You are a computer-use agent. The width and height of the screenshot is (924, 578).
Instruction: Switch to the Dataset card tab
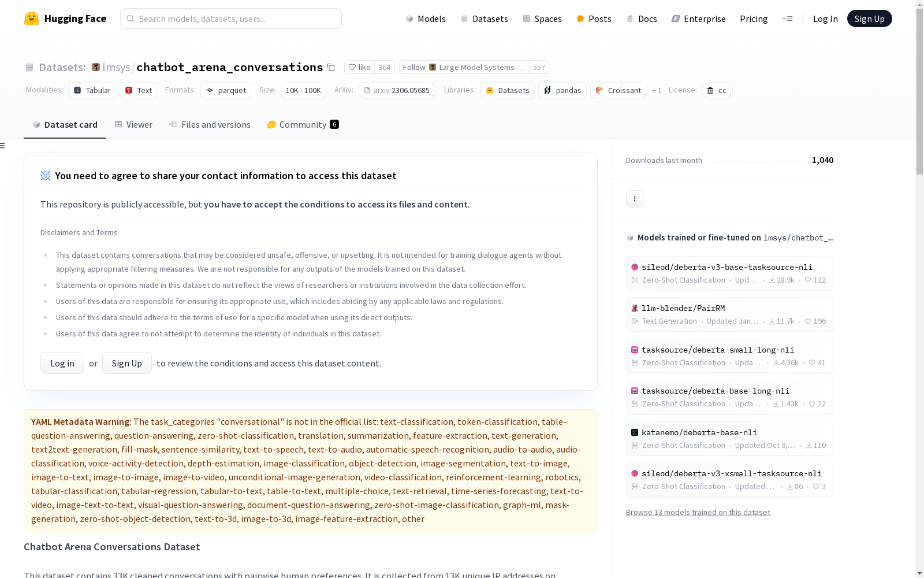pyautogui.click(x=65, y=125)
